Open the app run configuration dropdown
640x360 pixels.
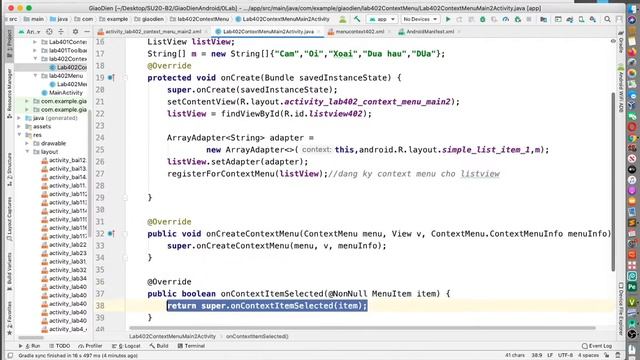(x=382, y=19)
